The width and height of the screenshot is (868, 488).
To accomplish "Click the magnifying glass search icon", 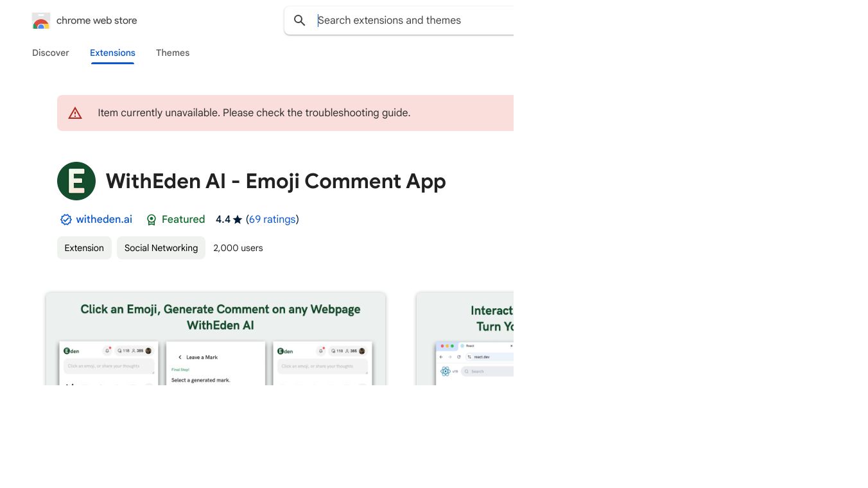I will (x=300, y=21).
